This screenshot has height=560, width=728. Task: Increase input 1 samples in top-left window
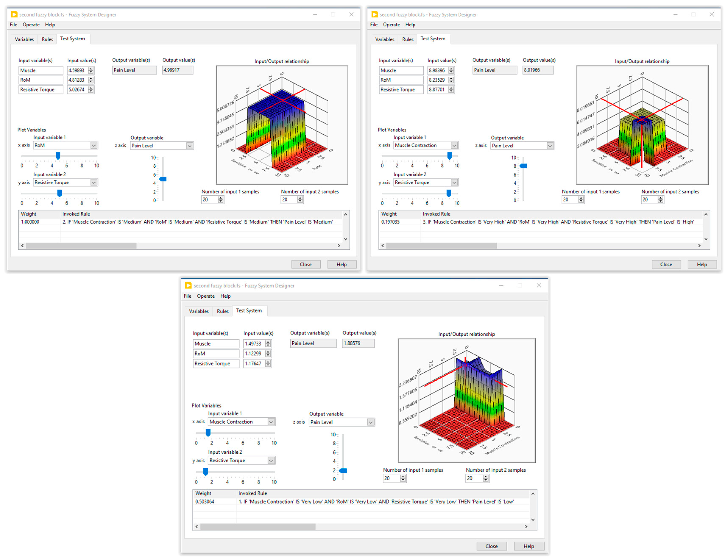click(x=221, y=198)
